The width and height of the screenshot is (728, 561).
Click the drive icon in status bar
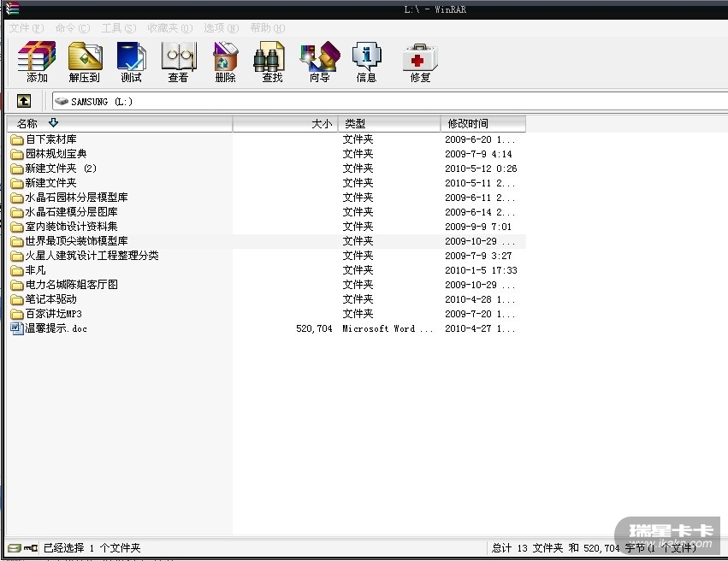coord(15,548)
